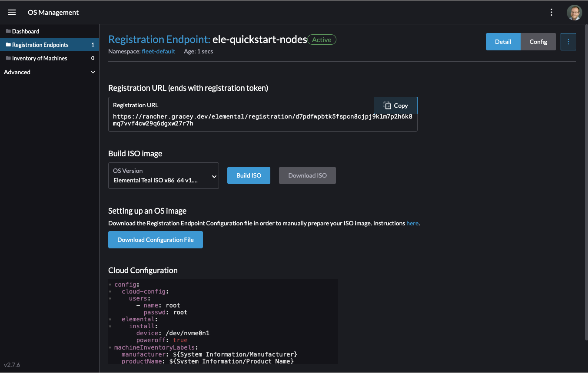This screenshot has width=588, height=373.
Task: Click the Registration Endpoint breadcrumb link
Action: (159, 40)
